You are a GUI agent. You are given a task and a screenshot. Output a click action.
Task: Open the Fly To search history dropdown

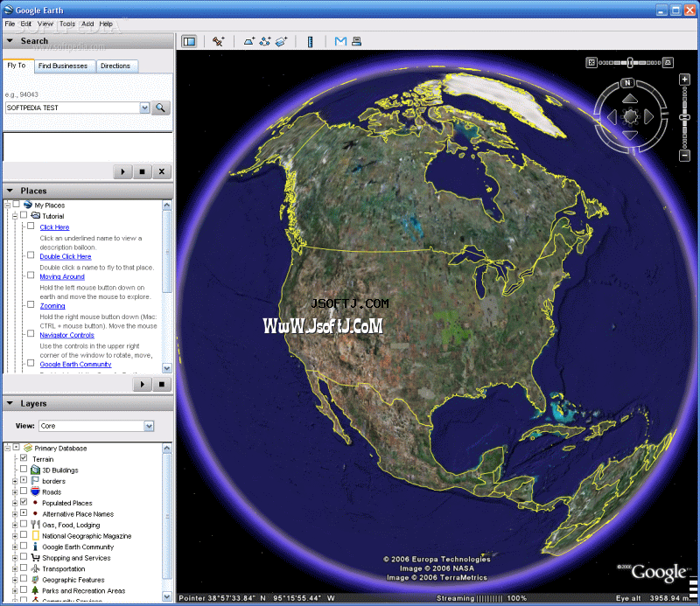point(144,108)
